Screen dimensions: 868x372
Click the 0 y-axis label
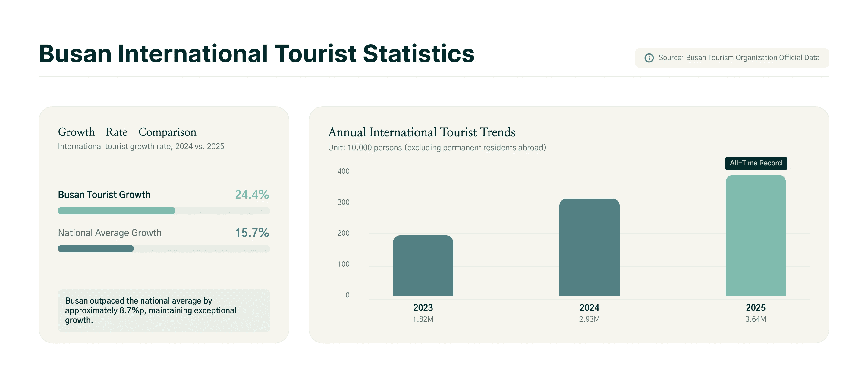click(x=348, y=295)
